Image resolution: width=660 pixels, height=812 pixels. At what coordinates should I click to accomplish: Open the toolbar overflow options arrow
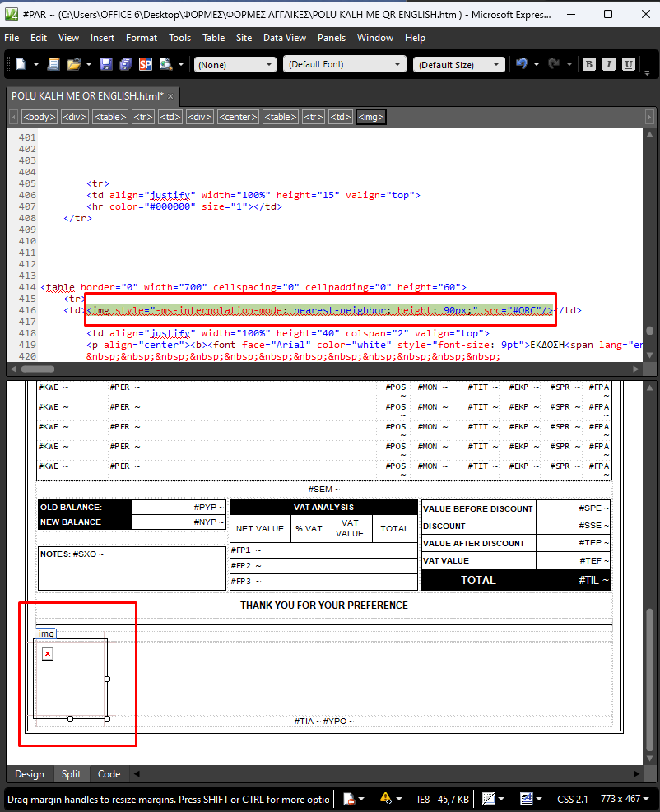click(x=647, y=73)
